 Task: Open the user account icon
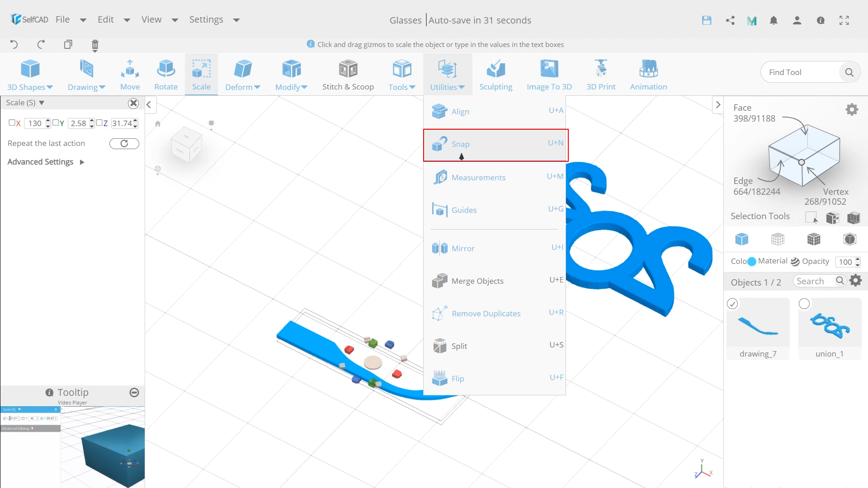coord(797,20)
